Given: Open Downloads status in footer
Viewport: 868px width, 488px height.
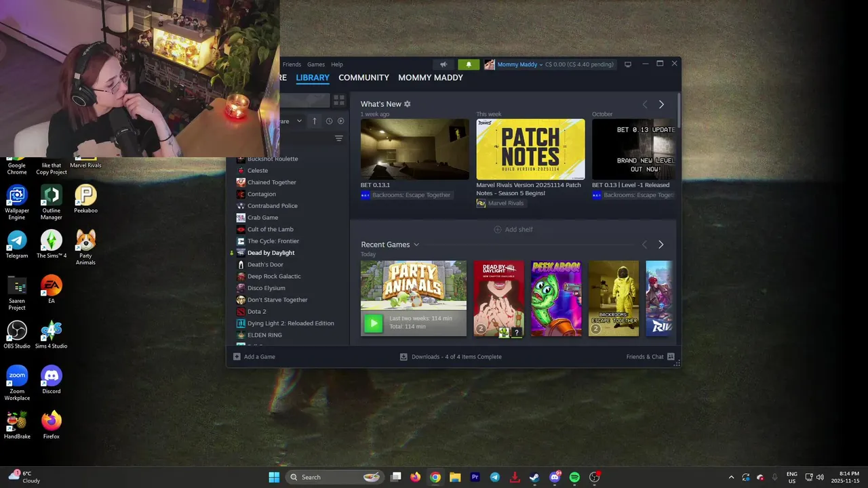Looking at the screenshot, I should [451, 357].
